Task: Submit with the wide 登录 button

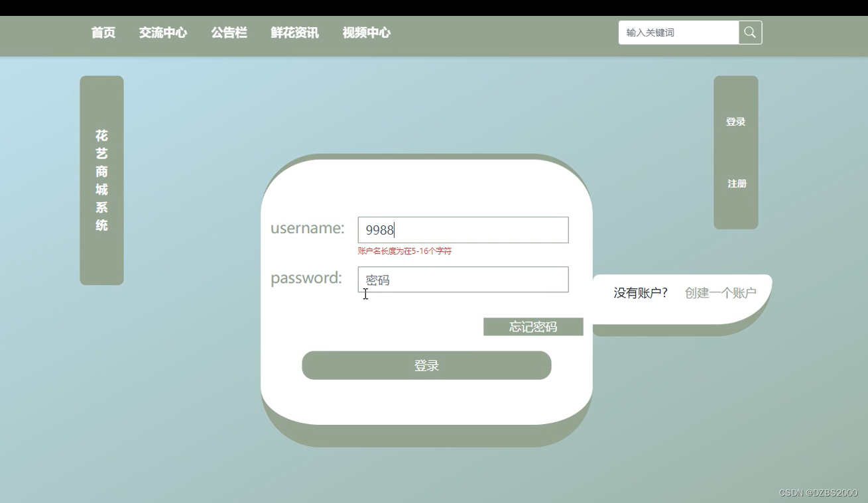Action: click(426, 365)
